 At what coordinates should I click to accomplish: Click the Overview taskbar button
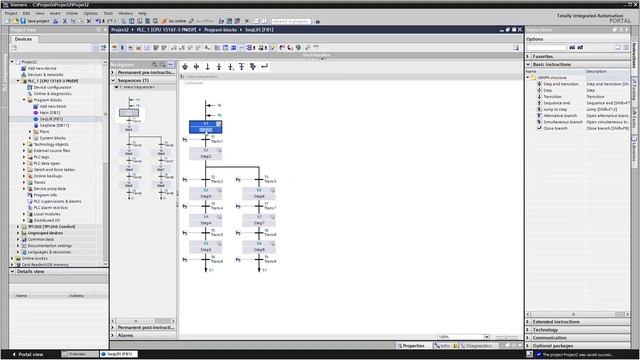80,354
